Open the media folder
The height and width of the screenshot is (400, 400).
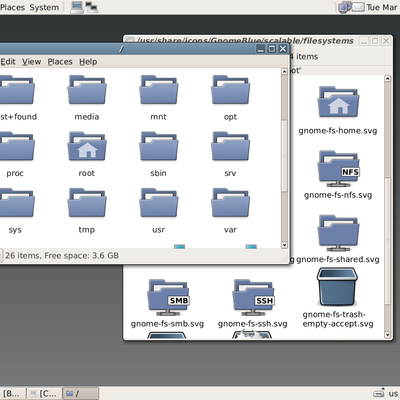point(87,90)
